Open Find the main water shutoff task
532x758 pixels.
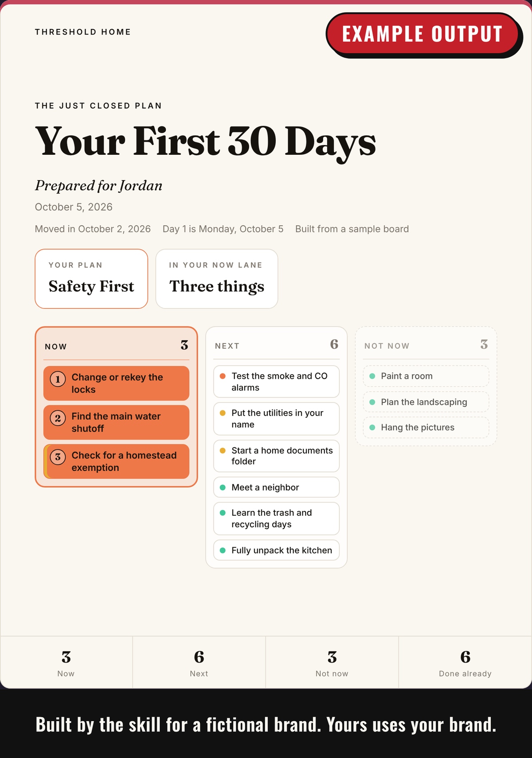point(116,422)
